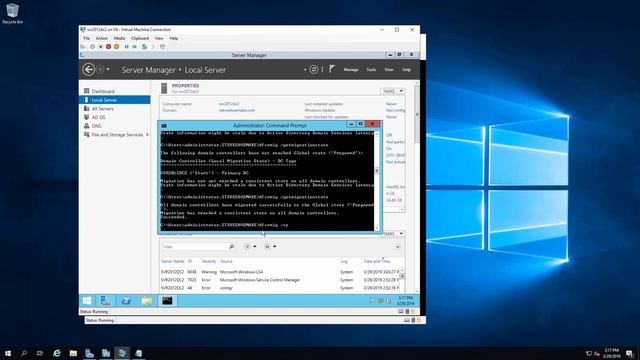Open Clipboard menu of Virtual Machine Connection
Image resolution: width=640 pixels, height=360 pixels.
140,38
